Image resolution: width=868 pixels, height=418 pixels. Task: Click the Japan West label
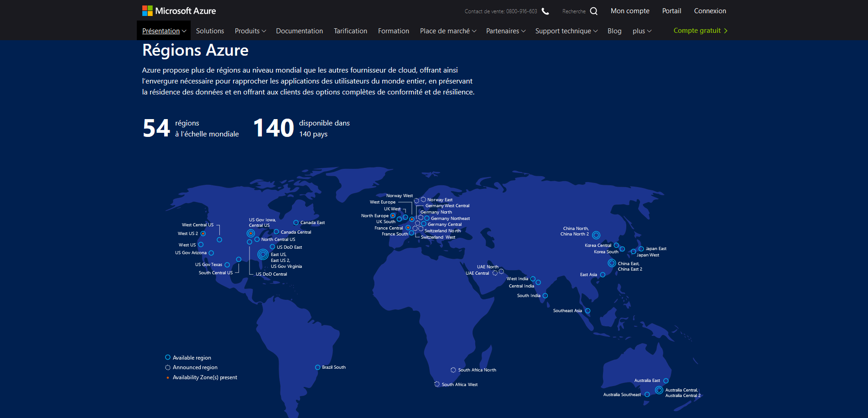pos(648,255)
